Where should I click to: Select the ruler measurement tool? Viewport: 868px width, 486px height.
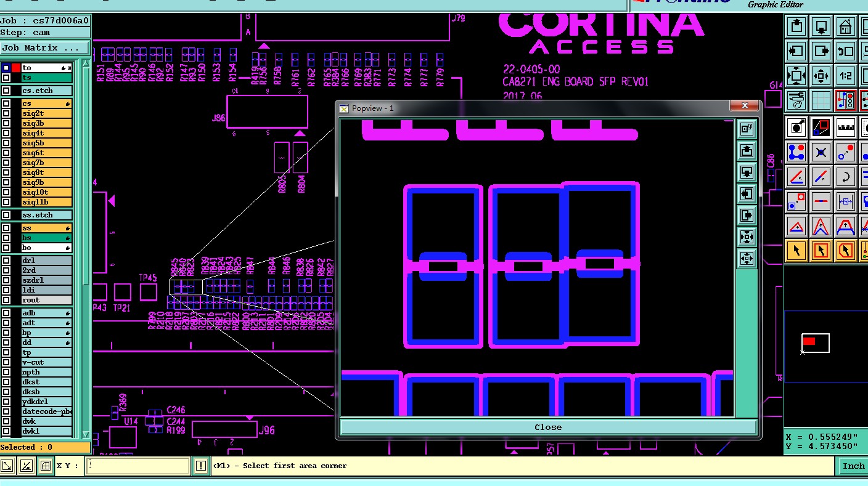[x=846, y=128]
